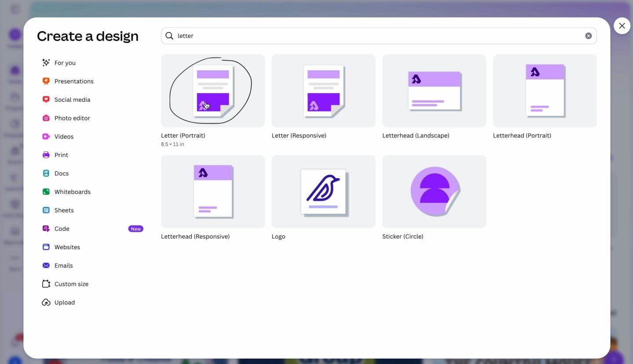This screenshot has height=364, width=633.
Task: Click the 'Letter (Portrait)' title text
Action: pos(183,136)
